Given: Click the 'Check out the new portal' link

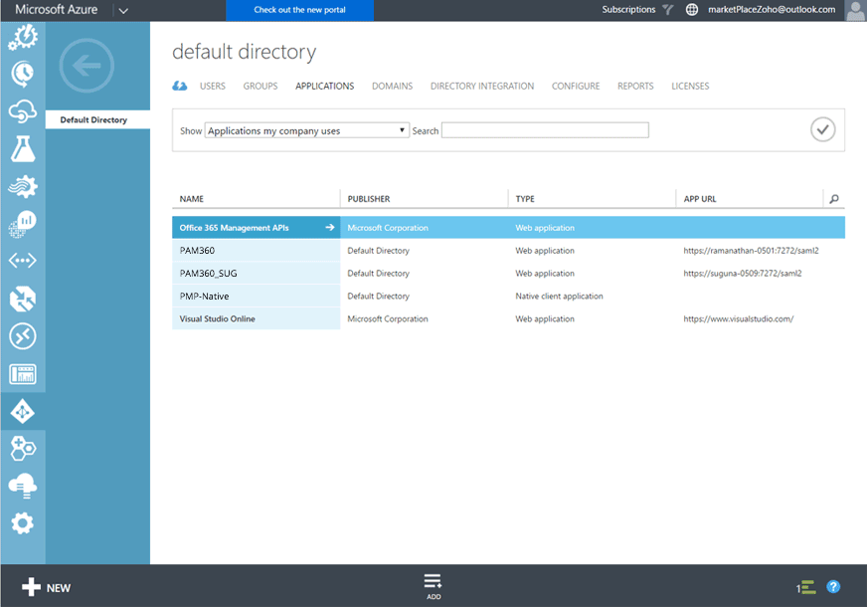Looking at the screenshot, I should click(x=299, y=10).
